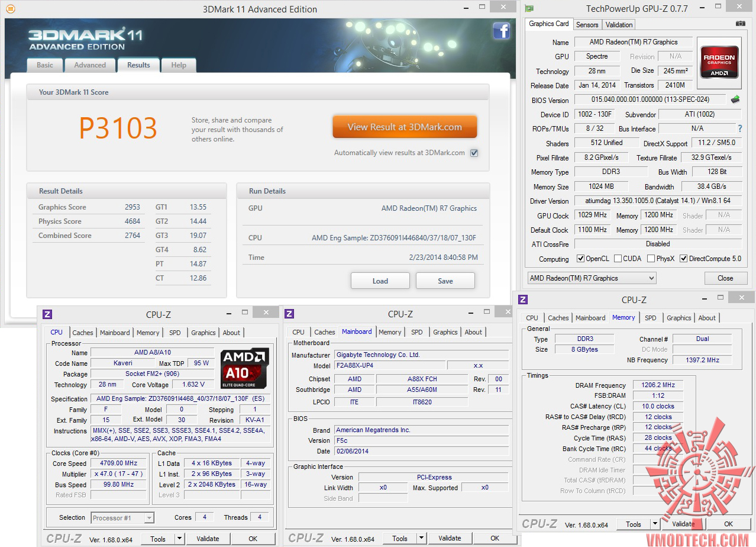Image resolution: width=756 pixels, height=547 pixels.
Task: Click GPU-Z screenshot camera icon
Action: coord(740,24)
